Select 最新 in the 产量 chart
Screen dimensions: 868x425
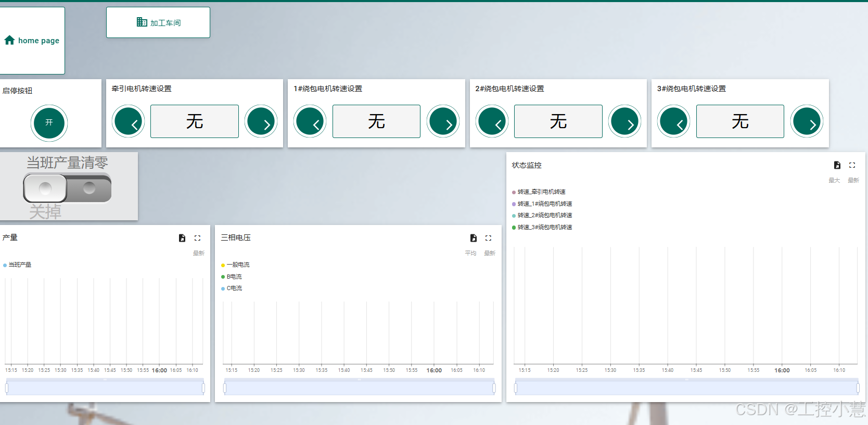(x=199, y=253)
